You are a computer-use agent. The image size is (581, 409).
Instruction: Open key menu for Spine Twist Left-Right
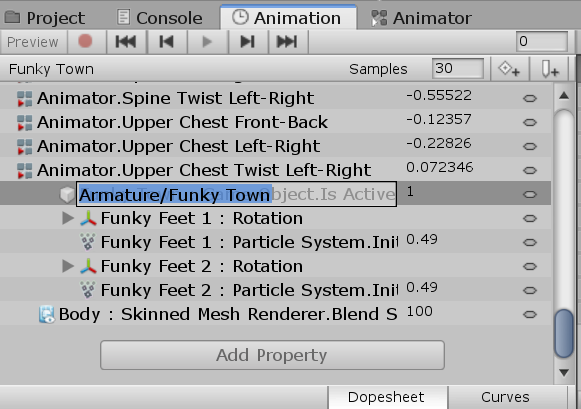(530, 98)
